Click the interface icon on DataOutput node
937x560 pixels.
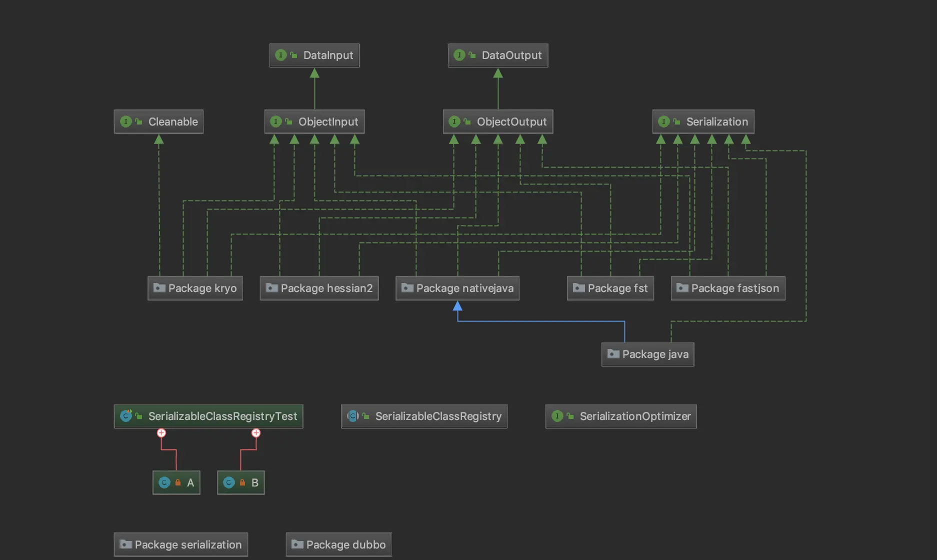[459, 55]
